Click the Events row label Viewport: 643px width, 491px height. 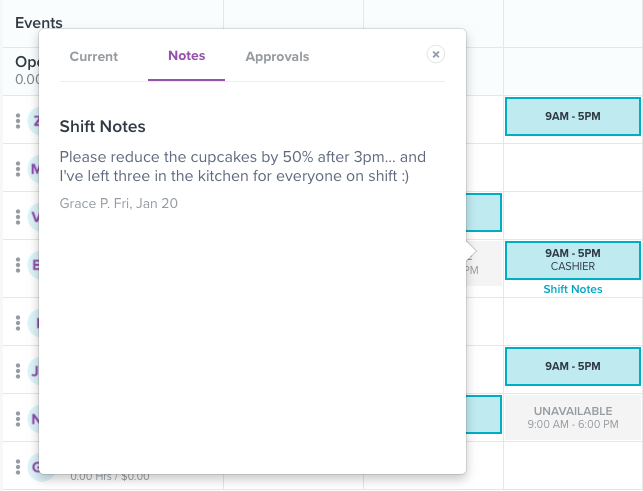[x=39, y=23]
